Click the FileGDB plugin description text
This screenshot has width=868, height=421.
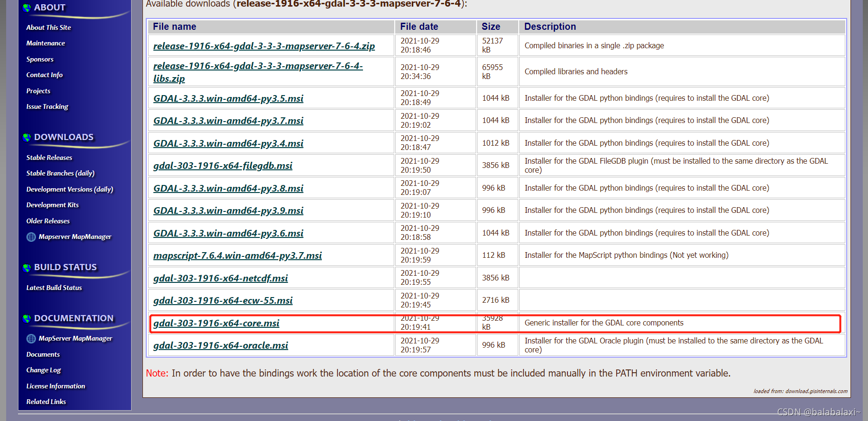click(676, 166)
